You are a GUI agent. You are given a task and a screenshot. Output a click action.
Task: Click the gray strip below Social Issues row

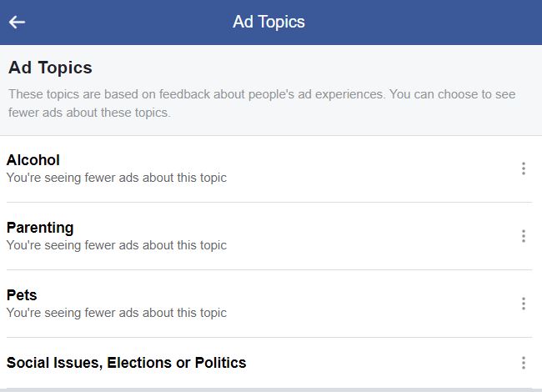[271, 389]
